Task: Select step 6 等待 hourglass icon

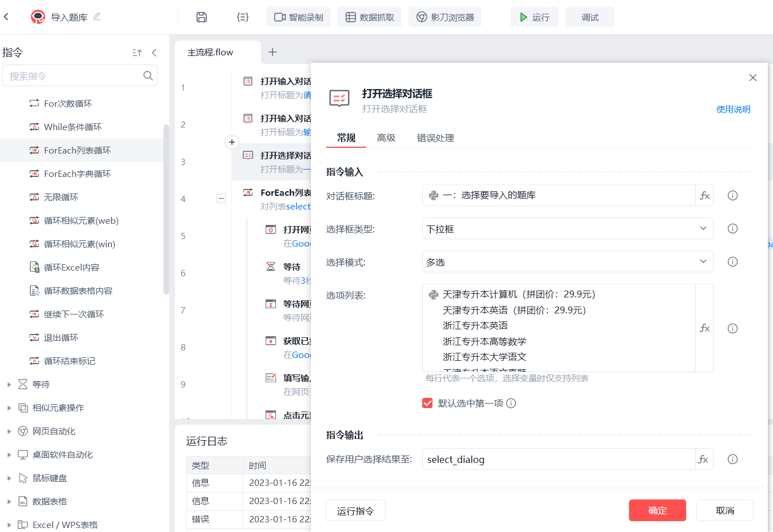Action: tap(271, 267)
